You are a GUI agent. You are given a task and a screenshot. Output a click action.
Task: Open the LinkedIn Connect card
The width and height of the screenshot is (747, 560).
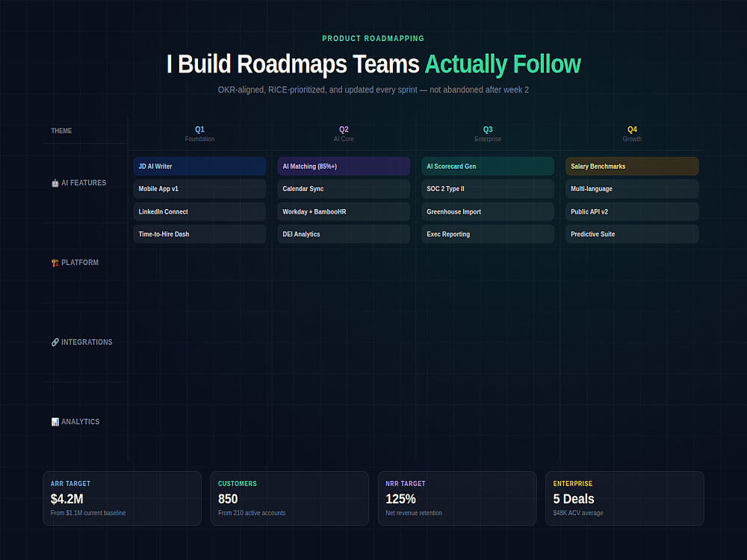[x=199, y=211]
